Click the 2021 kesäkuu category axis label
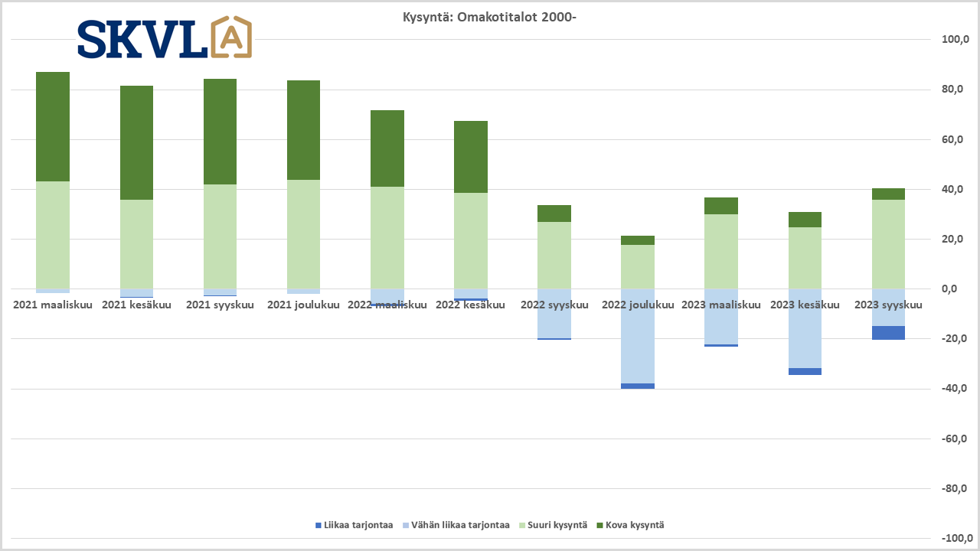 pyautogui.click(x=136, y=305)
